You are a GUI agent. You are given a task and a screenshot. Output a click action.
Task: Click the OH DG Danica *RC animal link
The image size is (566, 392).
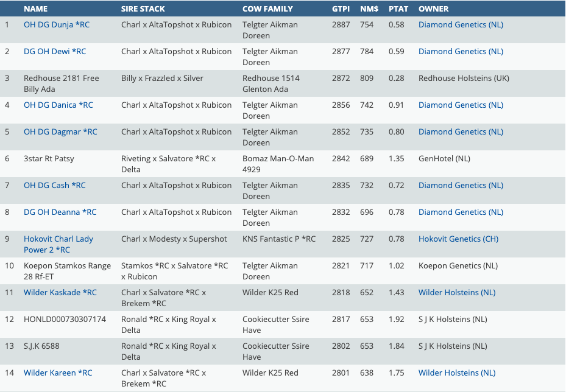coord(58,105)
